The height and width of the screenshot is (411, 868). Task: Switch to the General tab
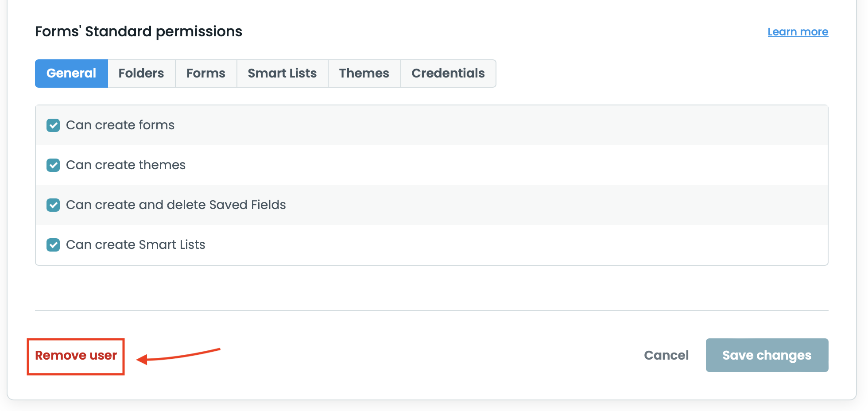pos(71,74)
